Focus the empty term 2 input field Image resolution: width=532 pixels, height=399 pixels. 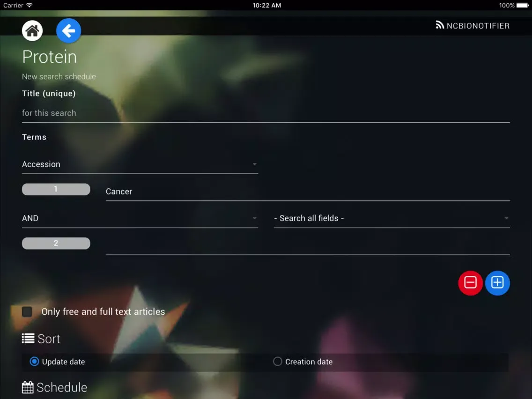point(308,246)
